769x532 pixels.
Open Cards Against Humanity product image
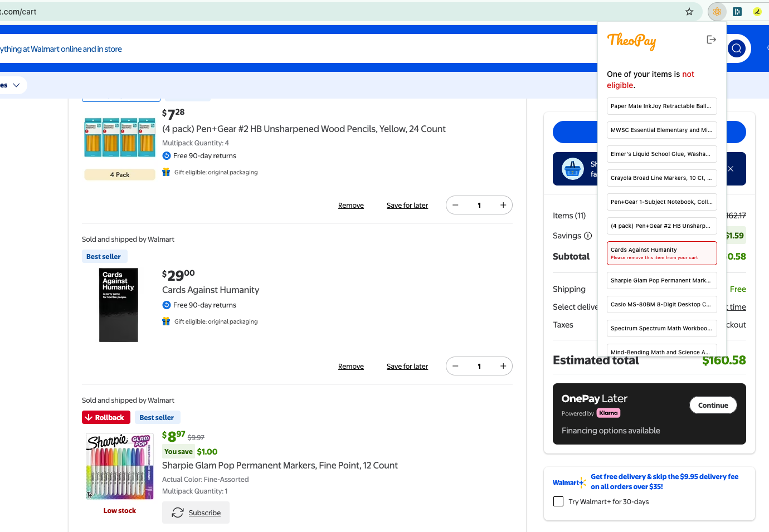pyautogui.click(x=119, y=305)
